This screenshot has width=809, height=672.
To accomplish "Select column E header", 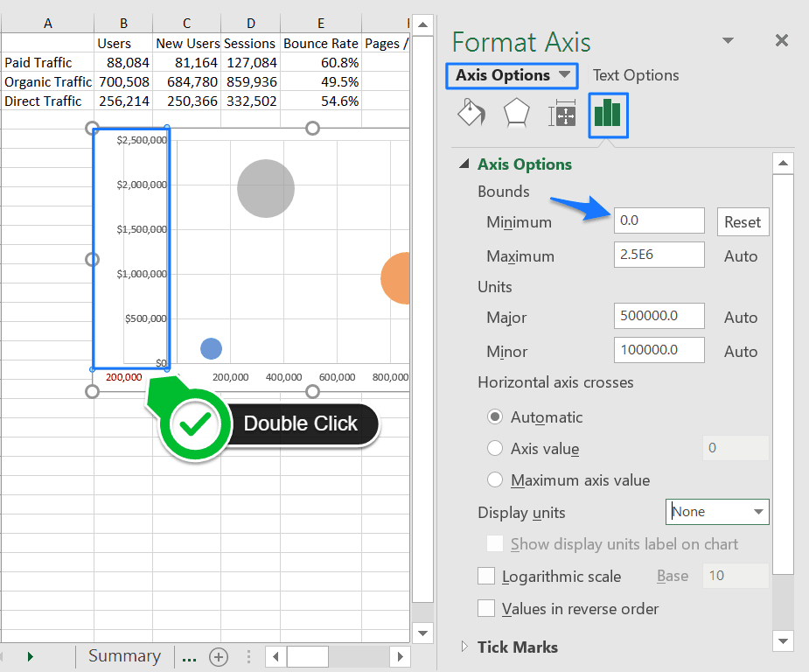I will pos(321,24).
